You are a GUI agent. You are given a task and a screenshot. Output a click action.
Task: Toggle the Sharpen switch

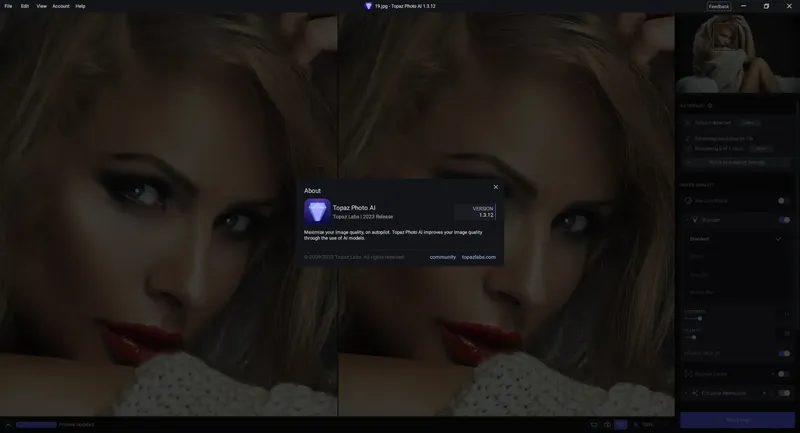(784, 220)
